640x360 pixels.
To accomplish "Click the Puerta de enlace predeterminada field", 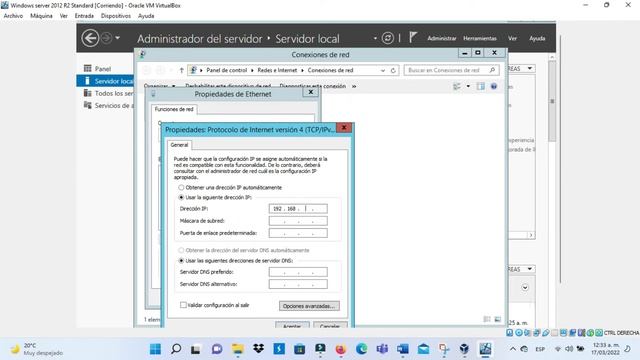I will [x=298, y=233].
